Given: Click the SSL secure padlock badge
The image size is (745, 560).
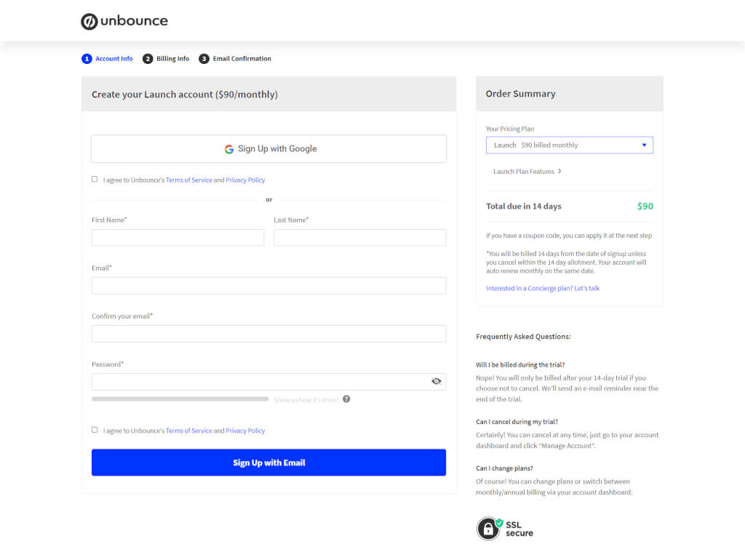Looking at the screenshot, I should tap(488, 529).
